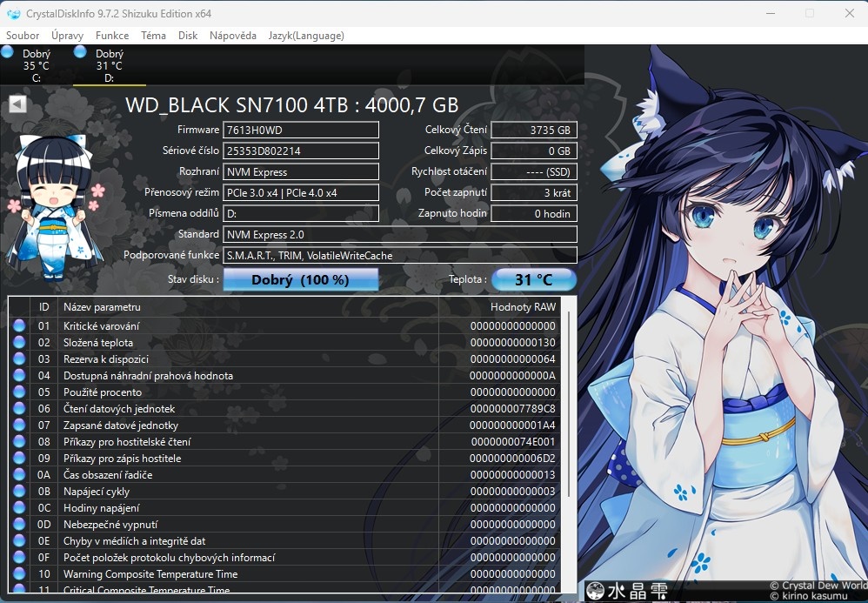Viewport: 868px width, 603px height.
Task: Click the serial number field showing 25353D802214
Action: pos(301,151)
